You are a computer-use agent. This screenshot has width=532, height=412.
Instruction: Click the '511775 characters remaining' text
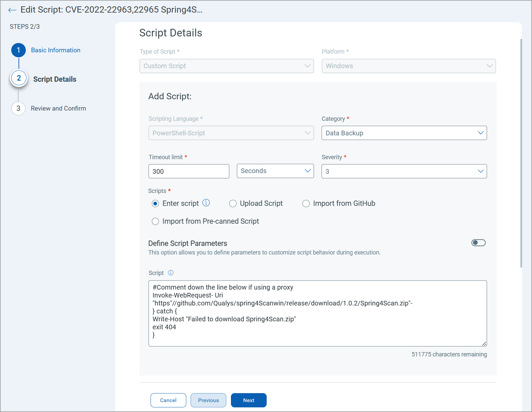pos(449,354)
